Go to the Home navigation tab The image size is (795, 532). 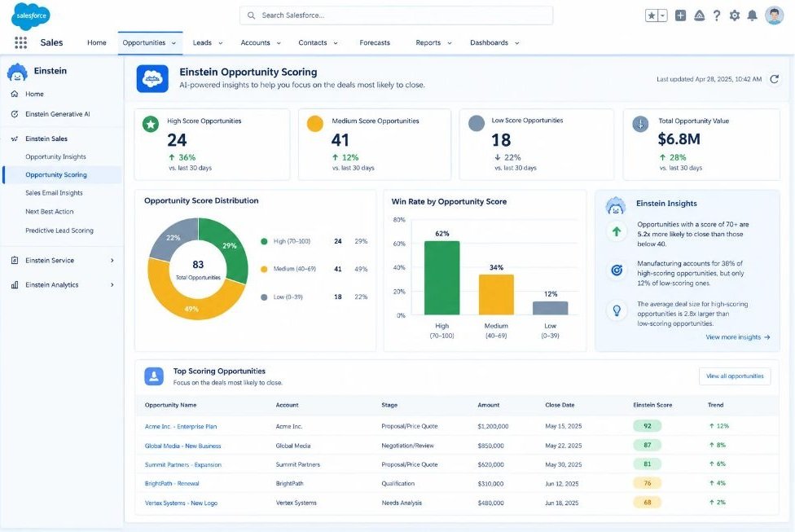(x=97, y=42)
